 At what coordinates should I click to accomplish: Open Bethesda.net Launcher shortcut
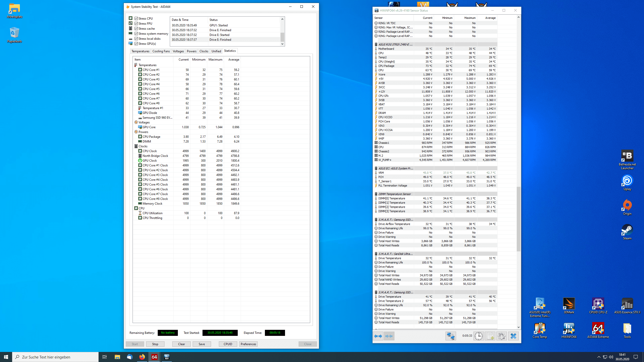click(627, 160)
